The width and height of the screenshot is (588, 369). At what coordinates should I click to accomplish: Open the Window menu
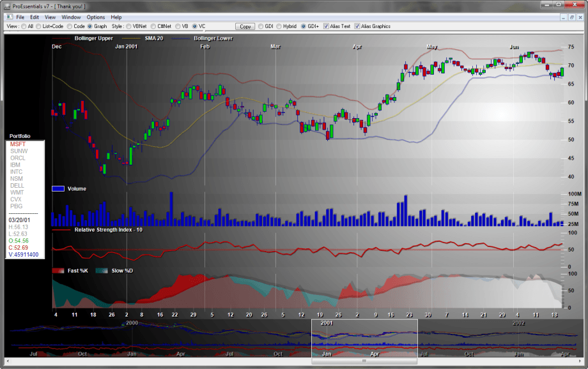coord(72,17)
